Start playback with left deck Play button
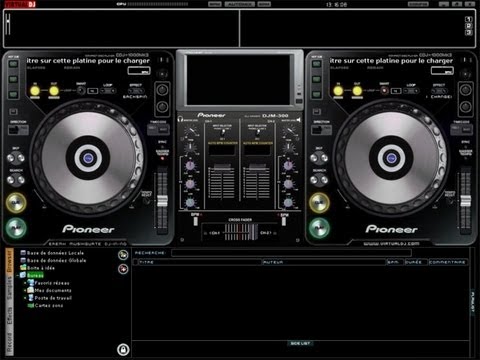480x360 pixels. [x=16, y=228]
